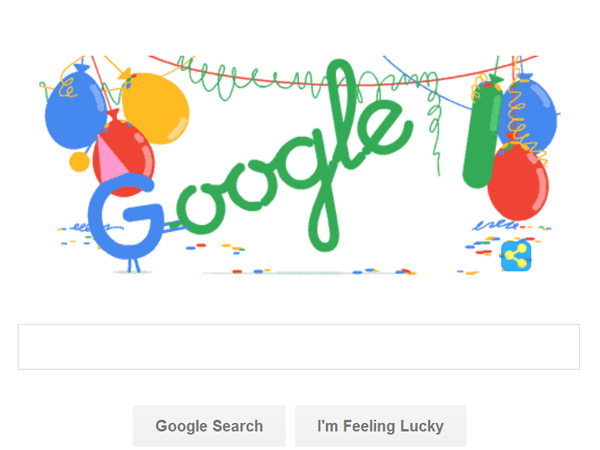Click the small round yellow balloon
The height and width of the screenshot is (450, 600).
(x=79, y=161)
